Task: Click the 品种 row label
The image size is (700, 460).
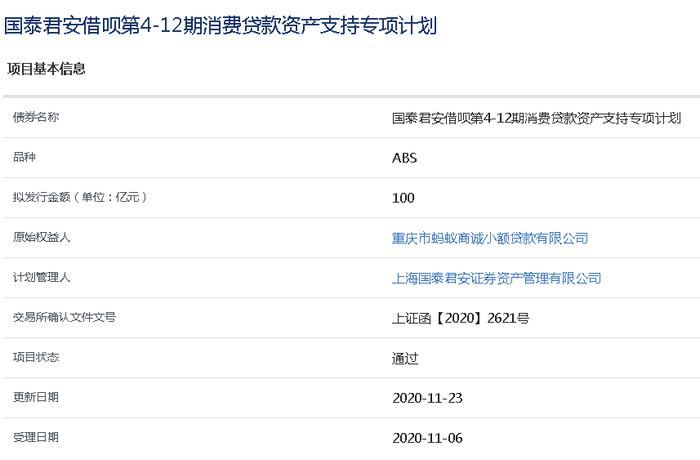Action: tap(24, 157)
